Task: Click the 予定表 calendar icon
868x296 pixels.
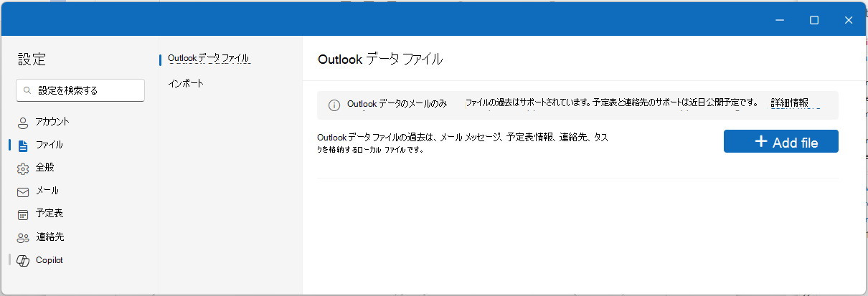Action: [x=23, y=214]
